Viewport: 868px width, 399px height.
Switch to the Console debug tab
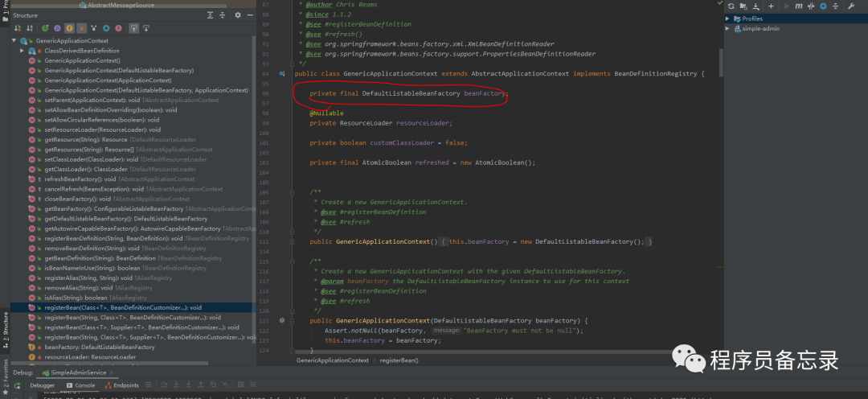click(x=83, y=385)
